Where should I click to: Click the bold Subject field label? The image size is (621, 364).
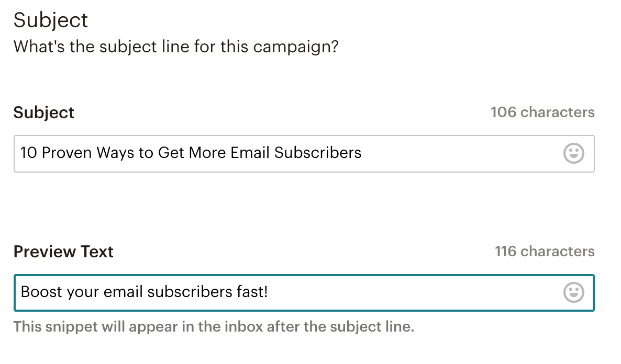(44, 112)
